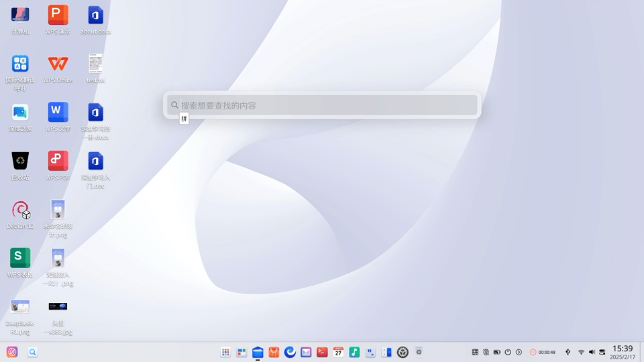Click the battery tray icon
Screen dimensions: 644x362
click(497, 352)
